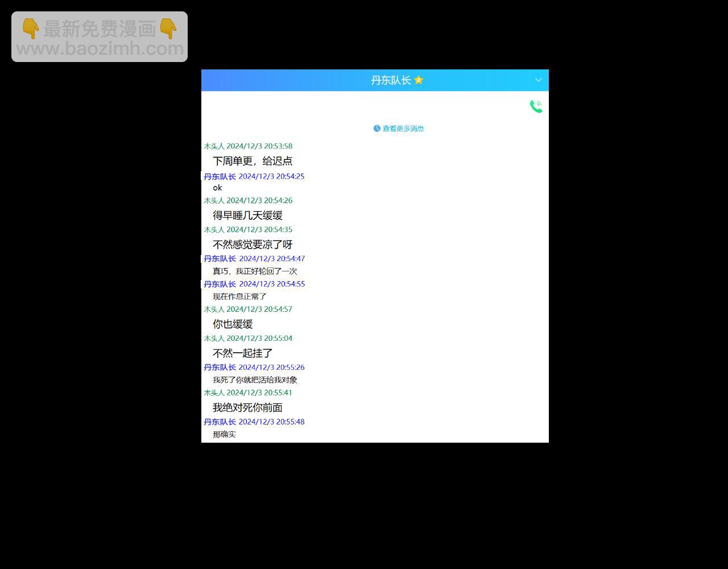Select the 丹东队长 username above the ok reply
This screenshot has width=728, height=569.
tap(220, 176)
